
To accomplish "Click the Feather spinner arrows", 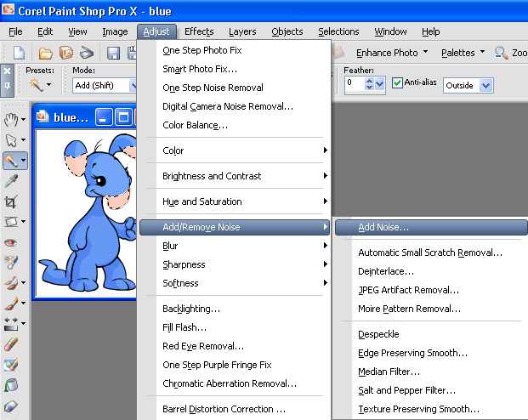I will [x=369, y=83].
